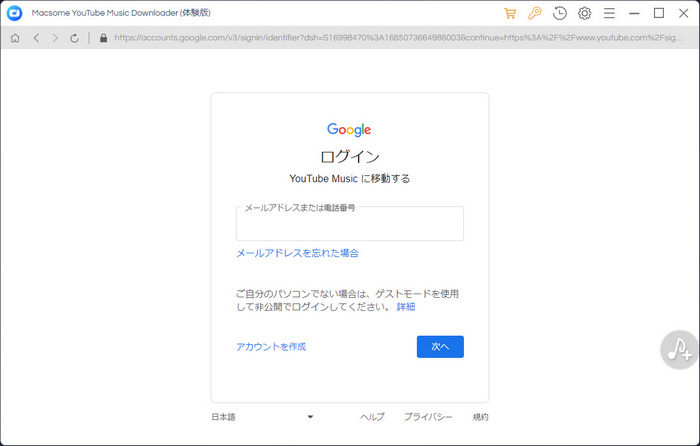The height and width of the screenshot is (446, 700).
Task: Click メールアドレスを忘れた場合 link
Action: pyautogui.click(x=297, y=253)
